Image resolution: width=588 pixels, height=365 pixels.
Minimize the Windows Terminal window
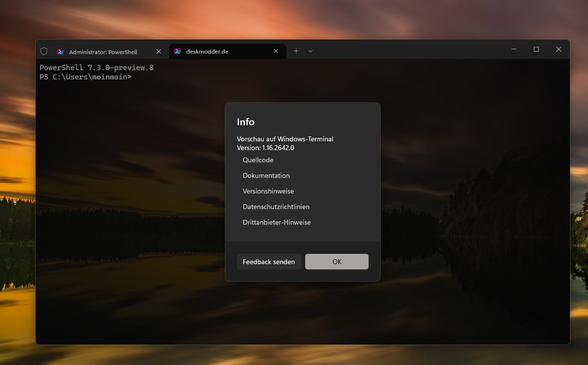coord(514,49)
